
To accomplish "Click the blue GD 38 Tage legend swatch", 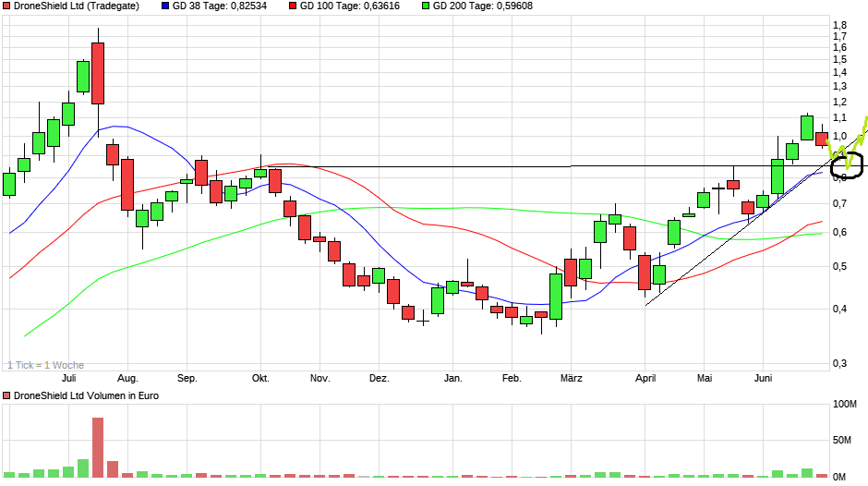I will 165,6.
